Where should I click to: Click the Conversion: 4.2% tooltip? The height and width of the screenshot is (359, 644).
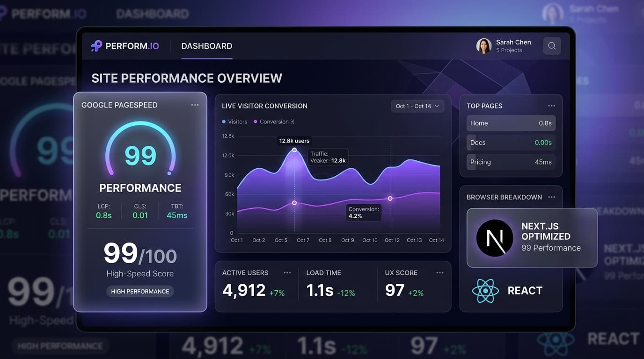point(364,212)
